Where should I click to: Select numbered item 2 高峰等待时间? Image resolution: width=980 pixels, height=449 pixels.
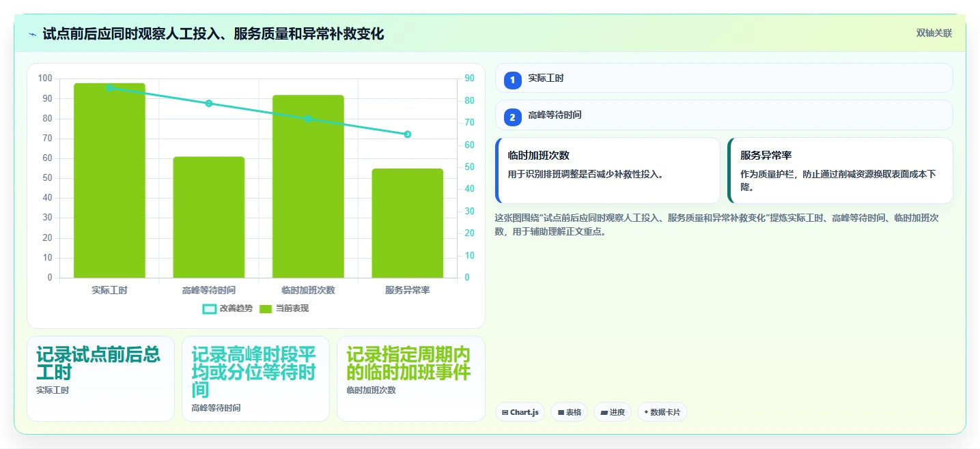coord(724,115)
